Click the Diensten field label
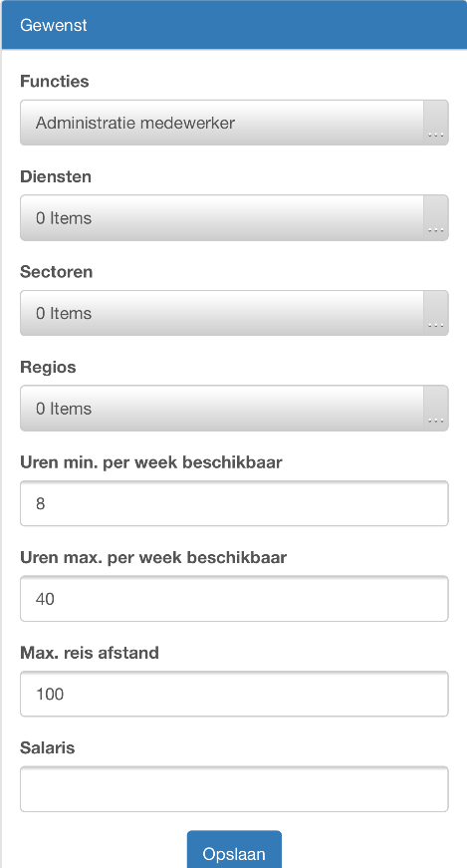The width and height of the screenshot is (467, 868). pos(56,176)
